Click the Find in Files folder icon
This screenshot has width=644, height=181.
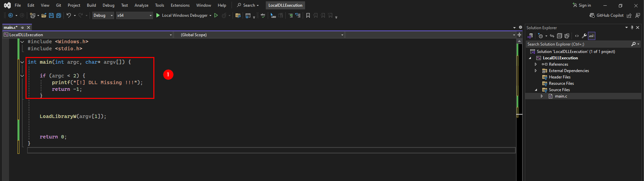[x=238, y=15]
